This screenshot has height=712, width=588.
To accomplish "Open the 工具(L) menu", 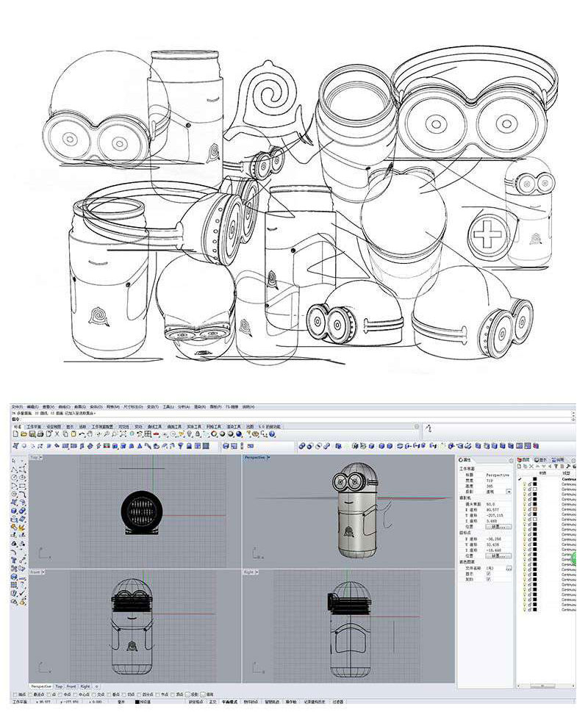I will pos(168,407).
